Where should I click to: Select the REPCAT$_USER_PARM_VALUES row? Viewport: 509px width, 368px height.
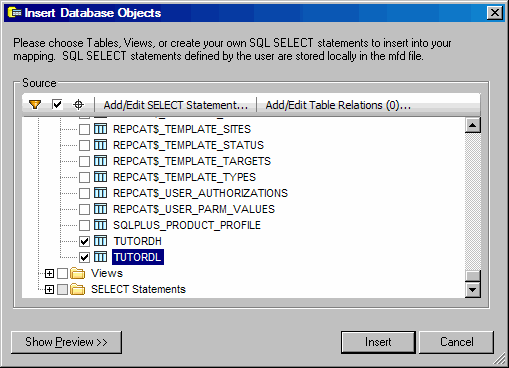point(194,209)
